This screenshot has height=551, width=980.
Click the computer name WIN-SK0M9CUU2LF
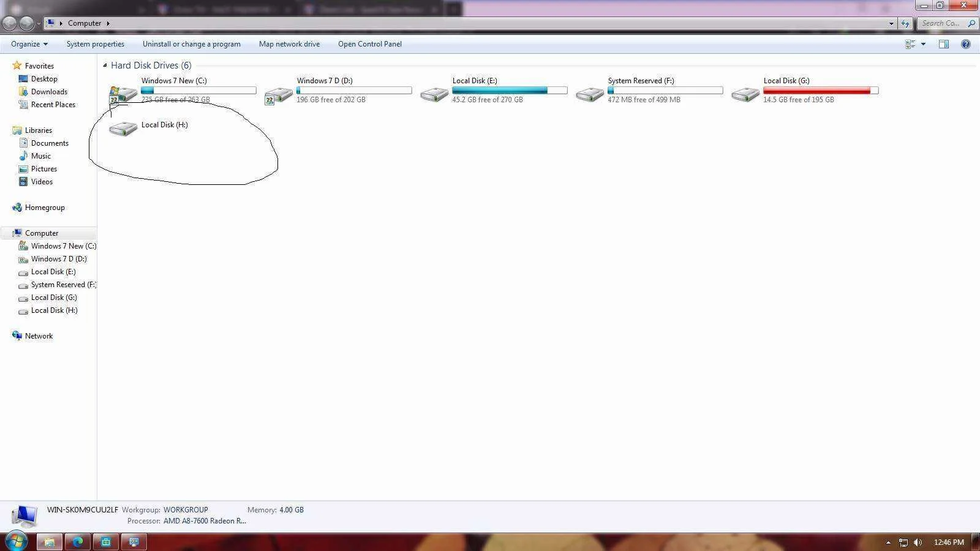(83, 510)
